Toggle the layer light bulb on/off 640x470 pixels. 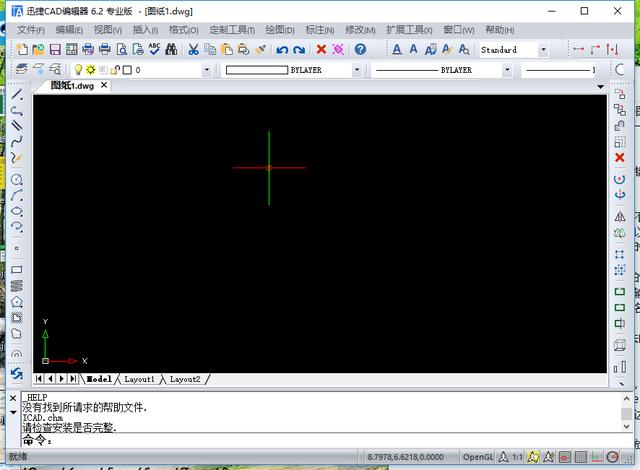[77, 70]
